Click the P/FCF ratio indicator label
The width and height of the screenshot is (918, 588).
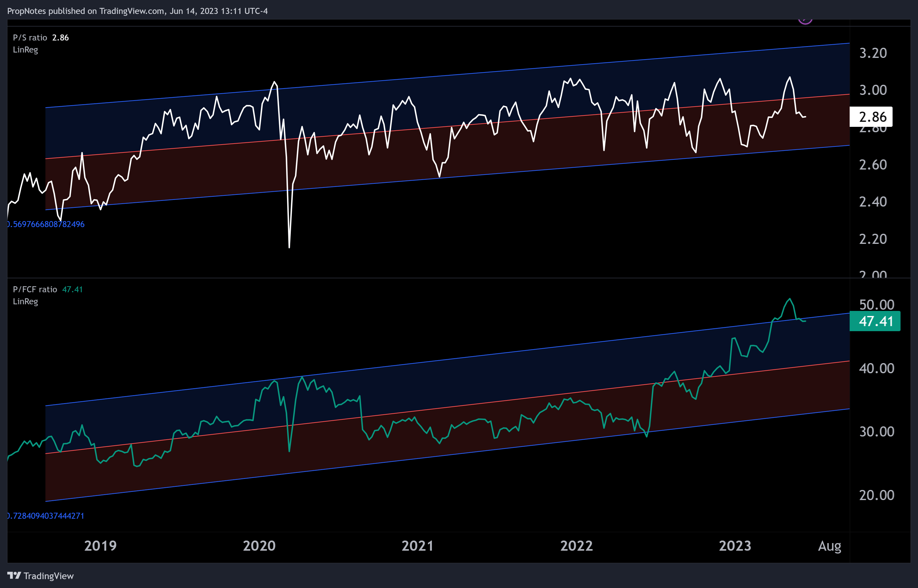pos(35,289)
